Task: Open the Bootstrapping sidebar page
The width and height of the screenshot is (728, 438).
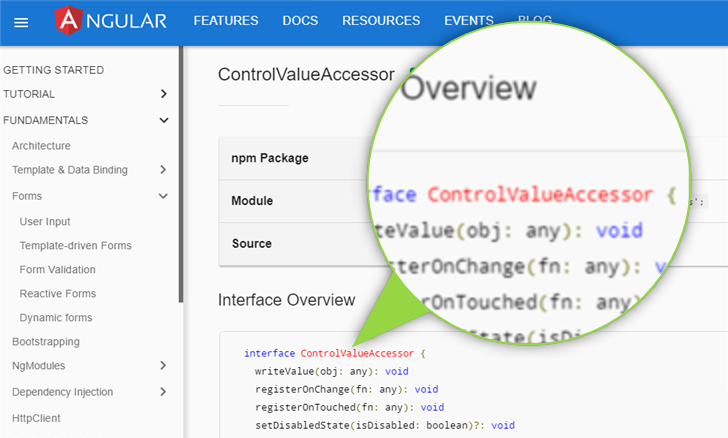Action: pyautogui.click(x=46, y=342)
